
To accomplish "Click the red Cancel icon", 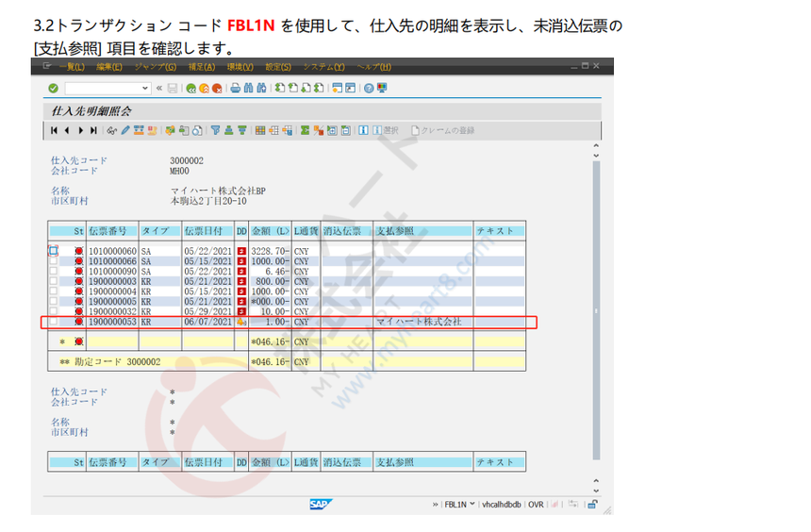I will click(217, 89).
